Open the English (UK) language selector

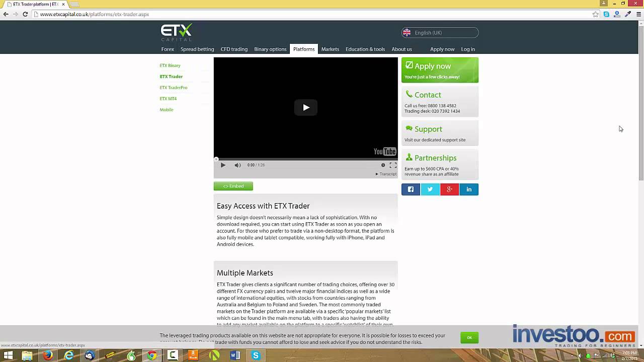[x=440, y=33]
